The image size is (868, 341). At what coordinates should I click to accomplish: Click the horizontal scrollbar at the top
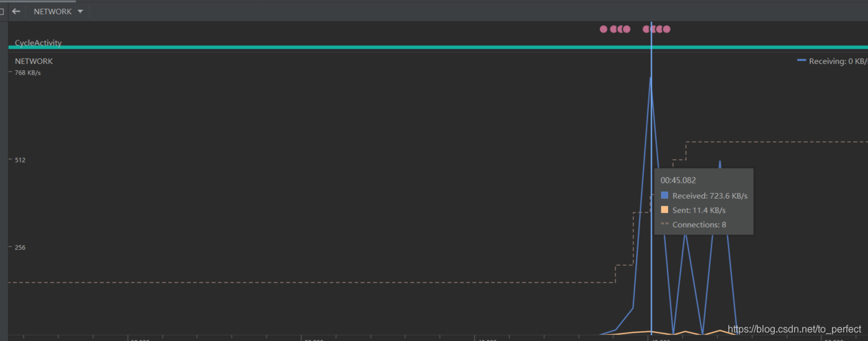[38, 1]
